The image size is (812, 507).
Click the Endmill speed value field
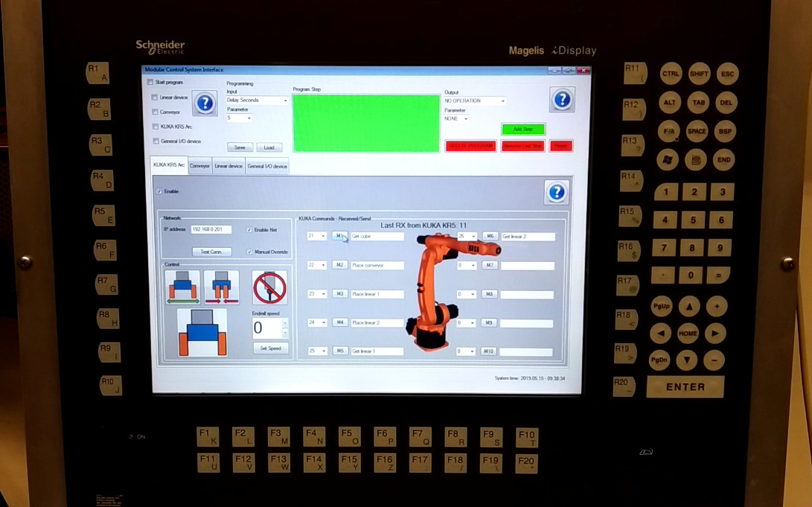click(x=267, y=328)
